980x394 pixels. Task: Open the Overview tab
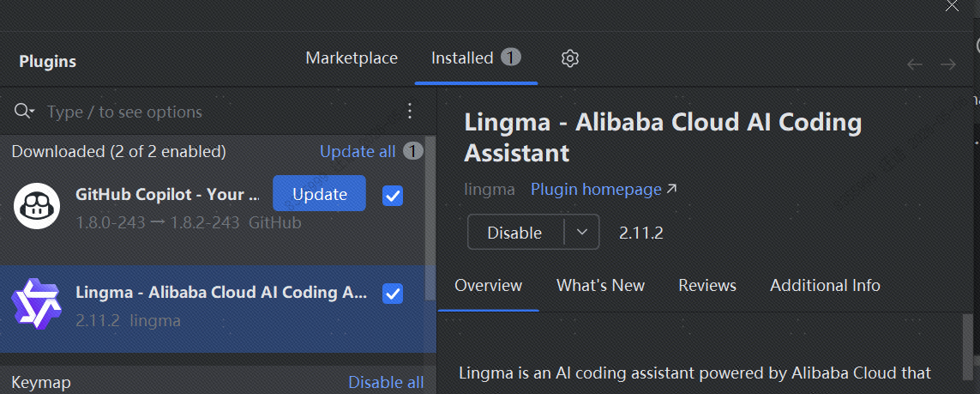click(488, 286)
